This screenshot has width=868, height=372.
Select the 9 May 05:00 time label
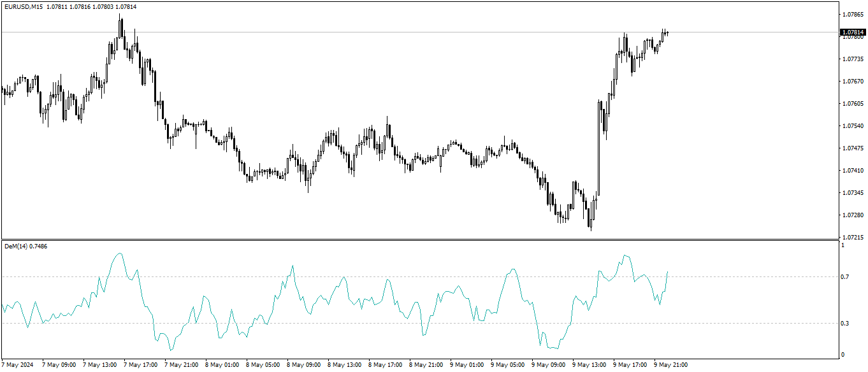click(507, 365)
